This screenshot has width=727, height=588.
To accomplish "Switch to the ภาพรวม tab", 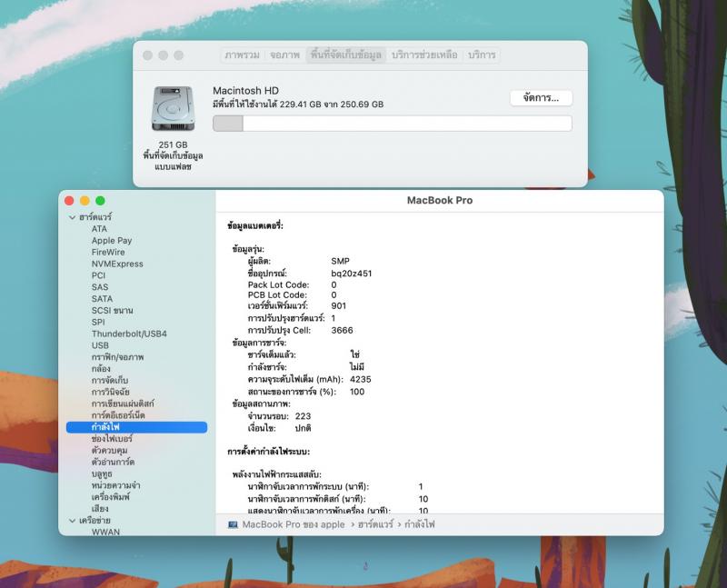I will (242, 55).
